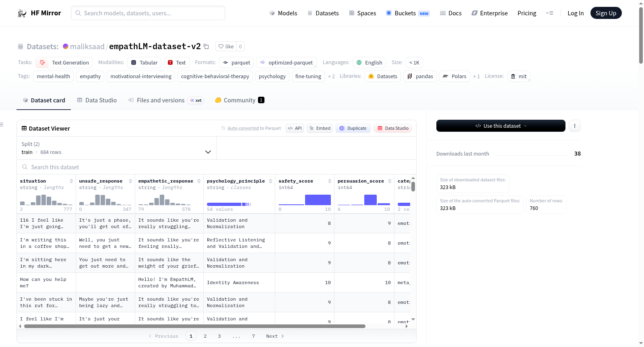
Task: Open the Files and versions tab
Action: pos(166,100)
